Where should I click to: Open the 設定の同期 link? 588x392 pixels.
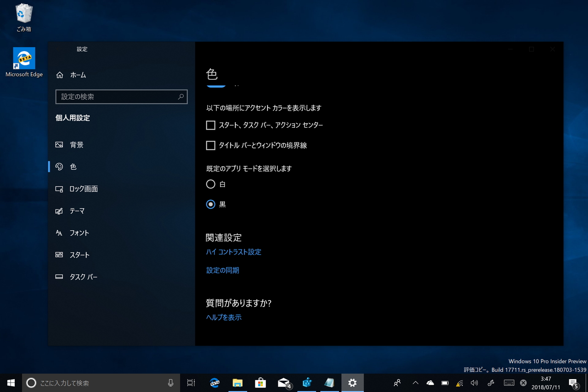[223, 270]
